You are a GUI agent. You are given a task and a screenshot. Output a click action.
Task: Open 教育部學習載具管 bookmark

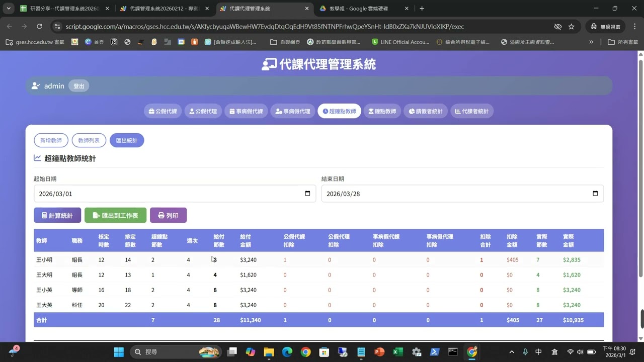[334, 42]
